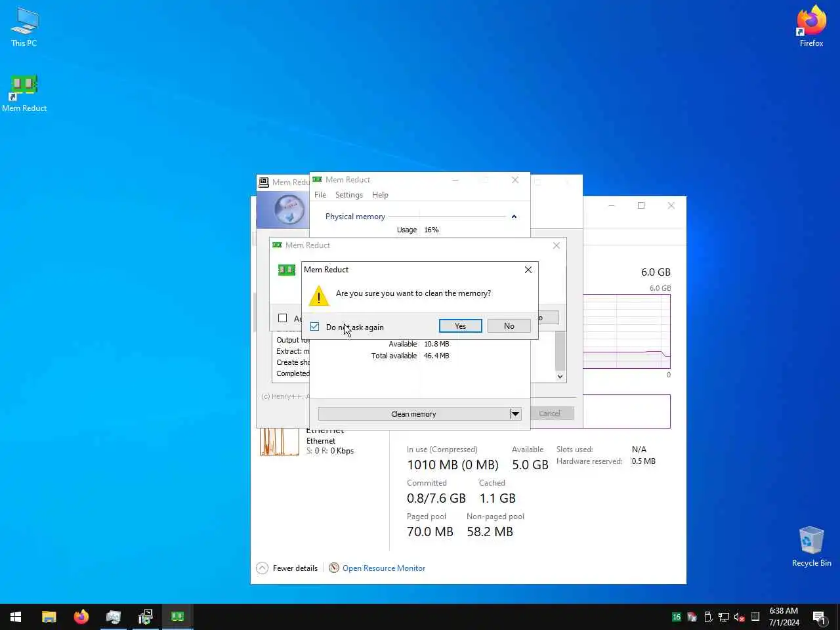This screenshot has width=840, height=630.
Task: Click the Resource Monitor icon in Task Manager
Action: (x=334, y=568)
